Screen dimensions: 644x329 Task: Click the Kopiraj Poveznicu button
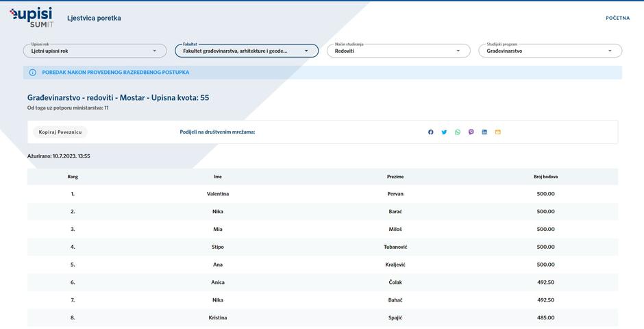click(60, 132)
